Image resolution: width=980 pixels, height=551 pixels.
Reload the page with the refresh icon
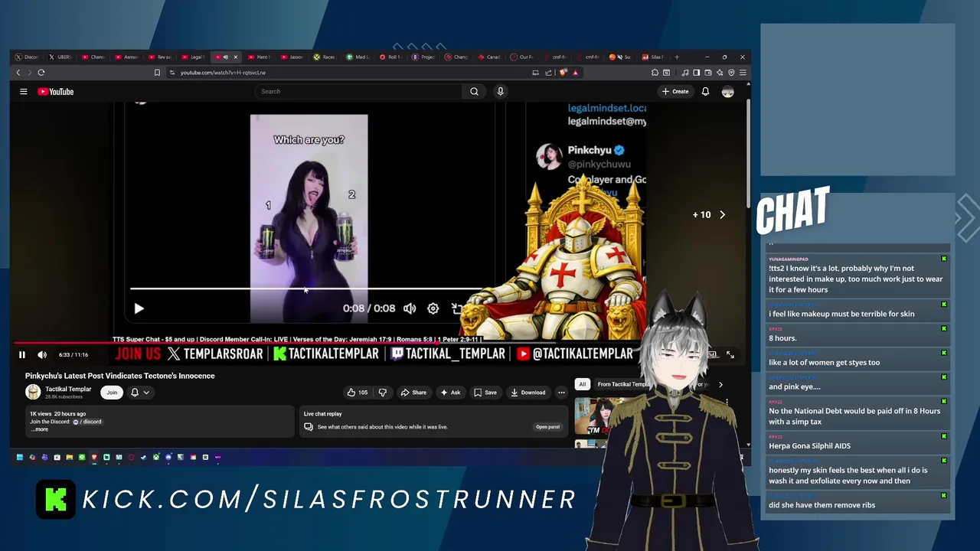(x=41, y=73)
